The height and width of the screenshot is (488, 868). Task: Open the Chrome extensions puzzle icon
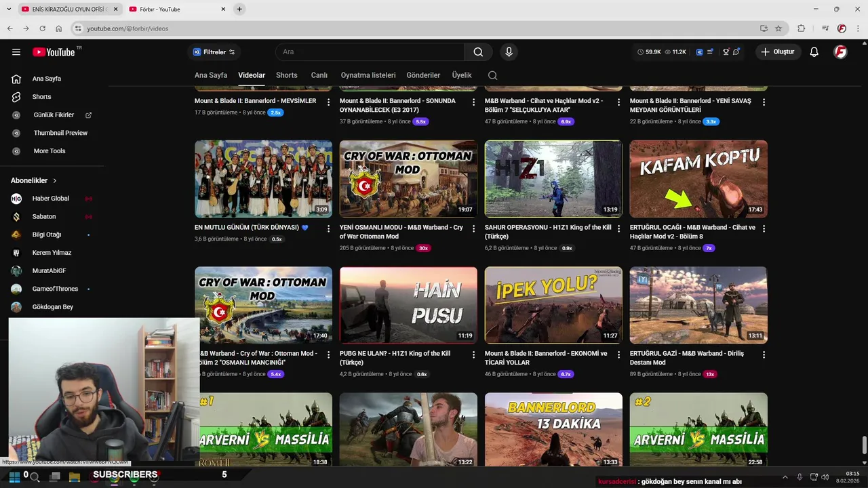coord(801,28)
